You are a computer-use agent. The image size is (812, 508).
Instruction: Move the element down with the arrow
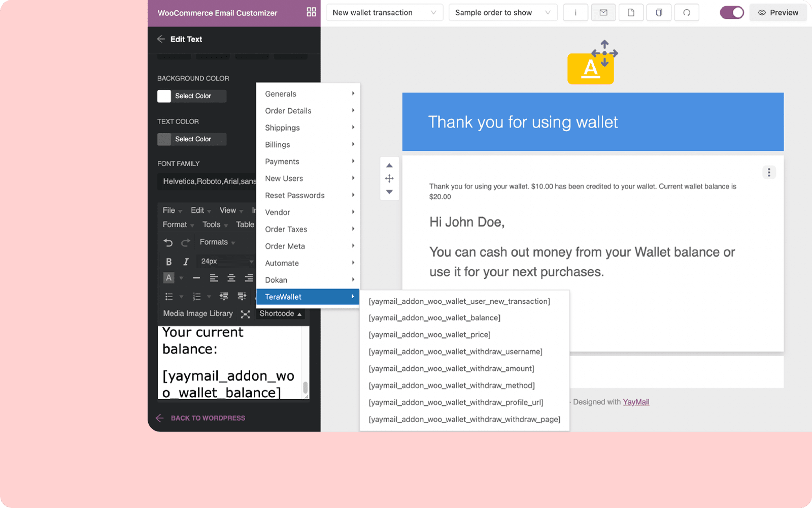(389, 192)
